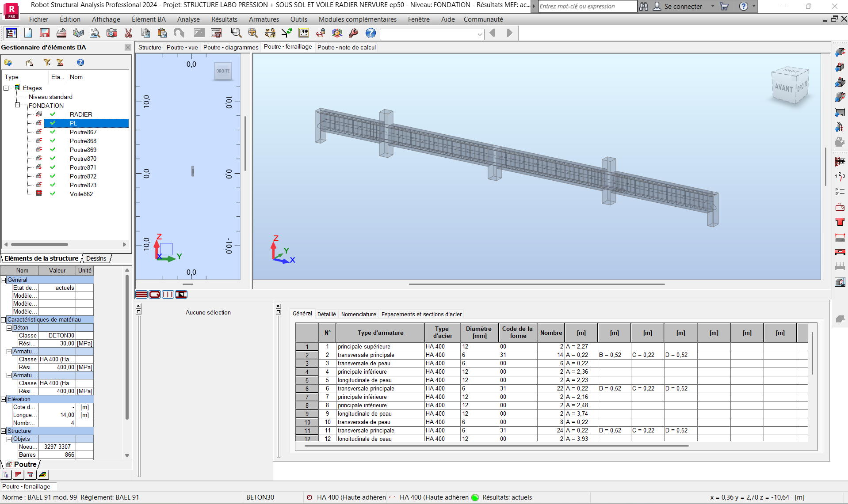Toggle the vertical bars display button
Viewport: 848px width, 504px height.
pyautogui.click(x=168, y=295)
